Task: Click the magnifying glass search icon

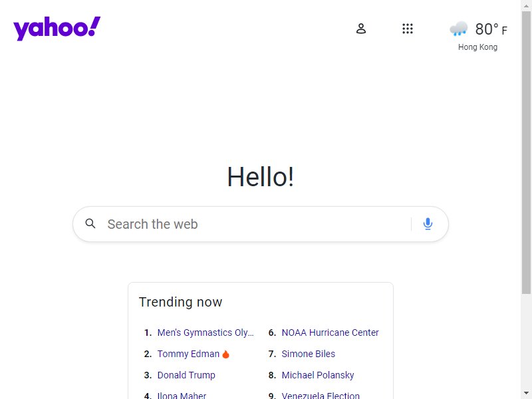Action: (x=90, y=223)
